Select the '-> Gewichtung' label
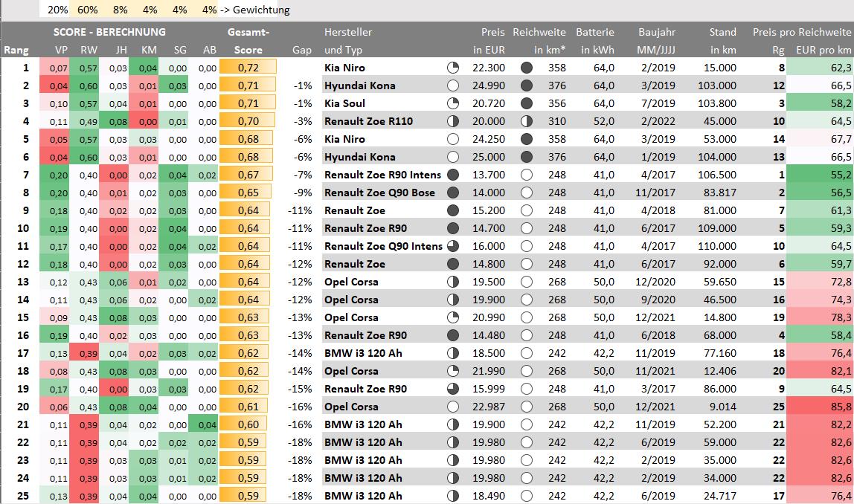The height and width of the screenshot is (504, 854). 255,10
